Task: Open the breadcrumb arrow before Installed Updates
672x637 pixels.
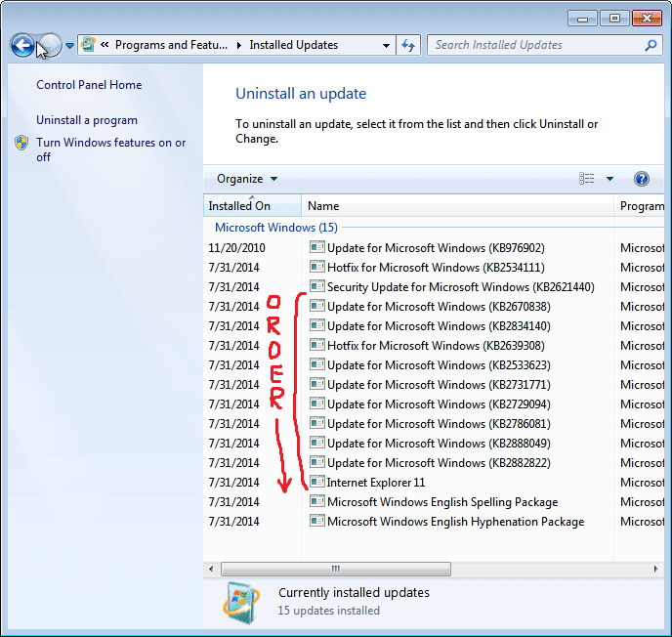Action: coord(239,45)
